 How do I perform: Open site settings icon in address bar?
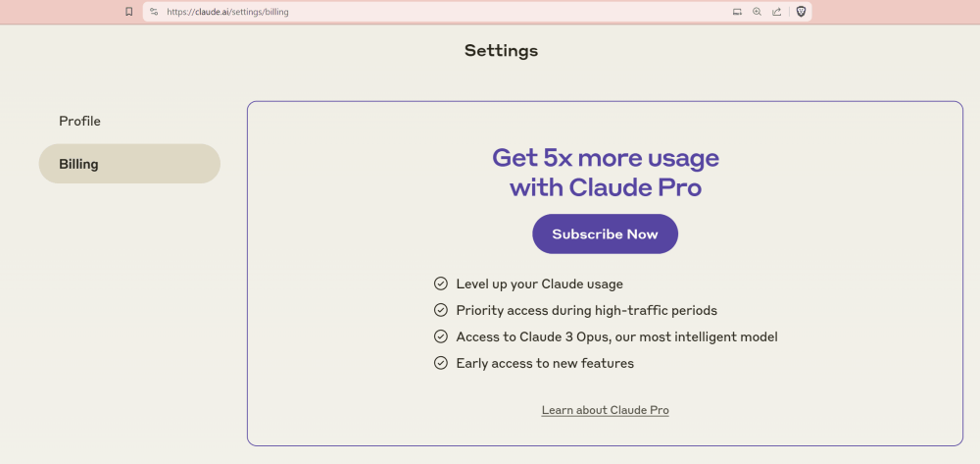click(154, 12)
